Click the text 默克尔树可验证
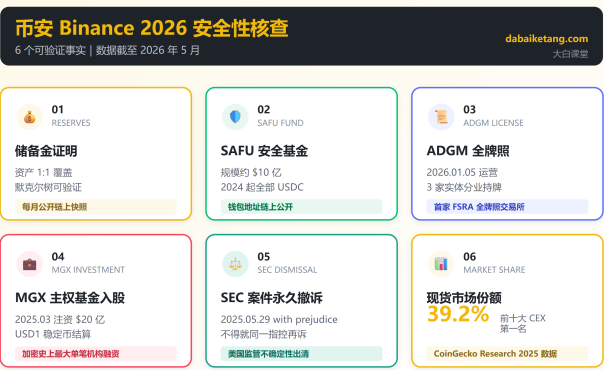Viewport: 604px width, 370px height. pos(49,188)
